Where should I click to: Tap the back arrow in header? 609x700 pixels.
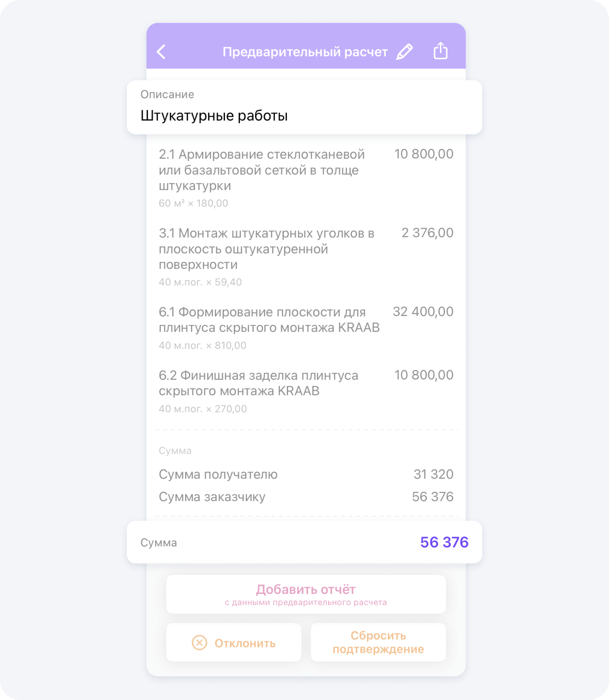point(161,52)
